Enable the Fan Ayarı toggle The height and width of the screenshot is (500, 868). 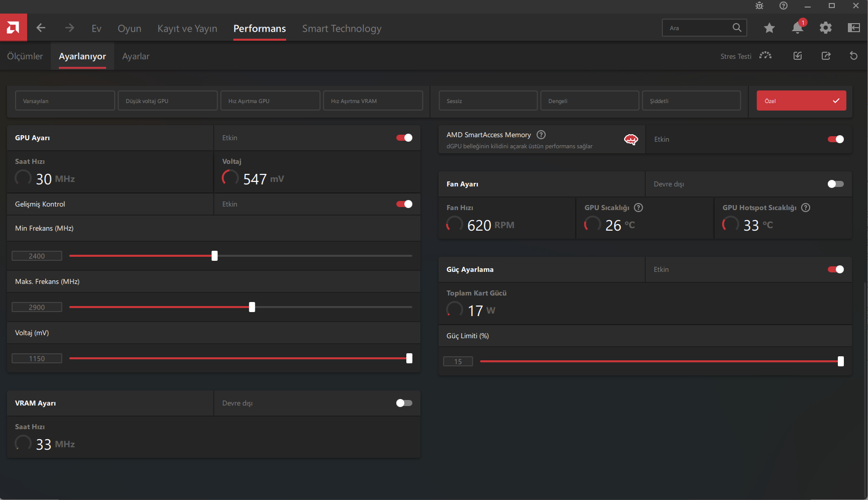[836, 184]
